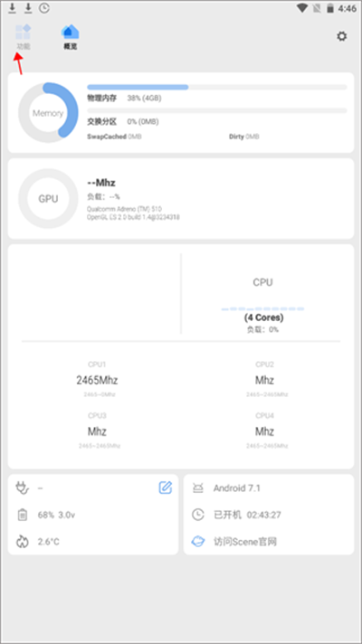Select the CPU4 core entry
362x644 pixels.
point(264,431)
